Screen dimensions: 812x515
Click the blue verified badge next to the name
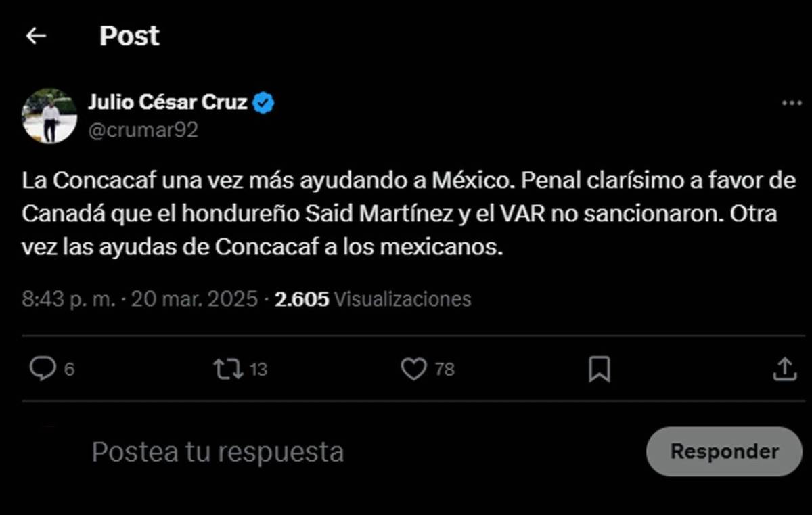click(265, 102)
